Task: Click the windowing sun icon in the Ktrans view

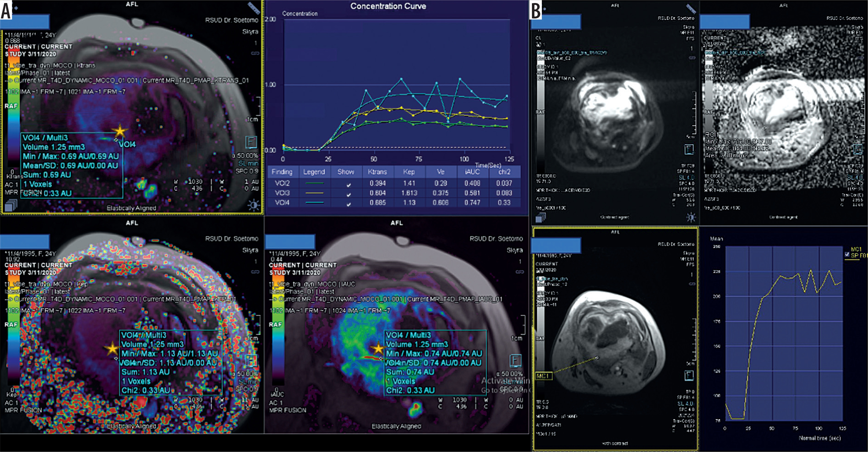Action: click(253, 204)
